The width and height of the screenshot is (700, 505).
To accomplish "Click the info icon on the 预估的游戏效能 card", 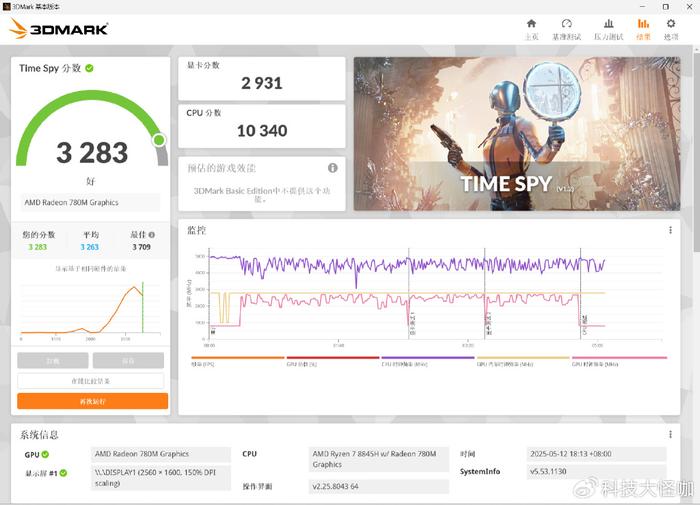I will point(333,168).
